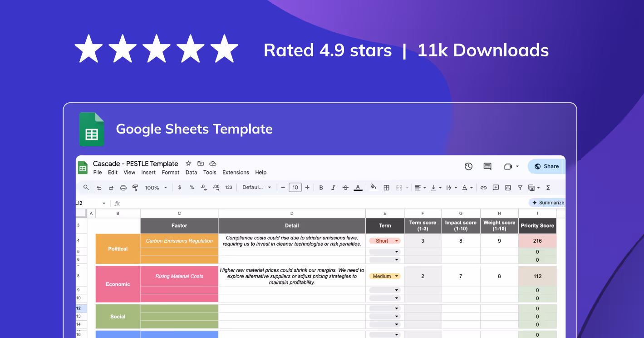Toggle Strikethrough formatting

tap(345, 188)
